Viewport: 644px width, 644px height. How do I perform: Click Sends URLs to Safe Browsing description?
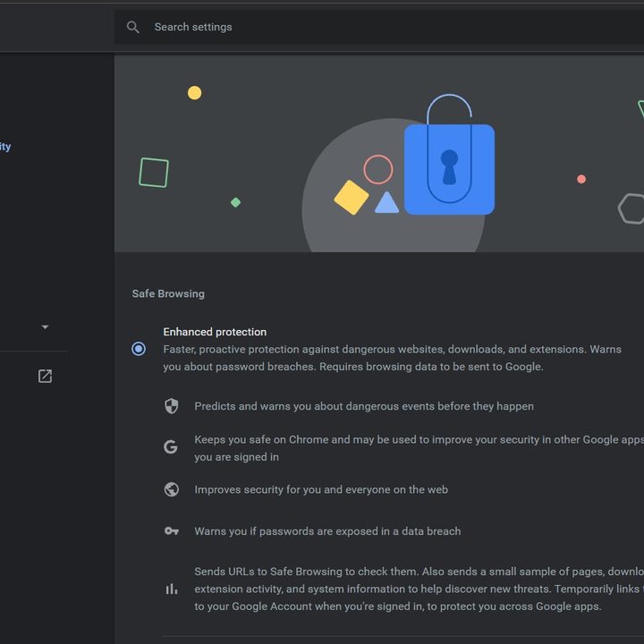pyautogui.click(x=419, y=589)
